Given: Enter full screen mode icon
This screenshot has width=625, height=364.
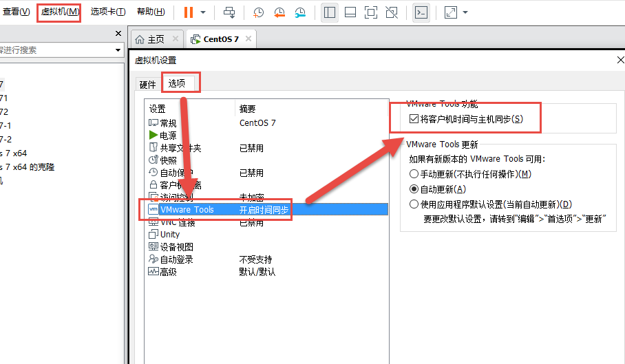Looking at the screenshot, I should click(370, 12).
